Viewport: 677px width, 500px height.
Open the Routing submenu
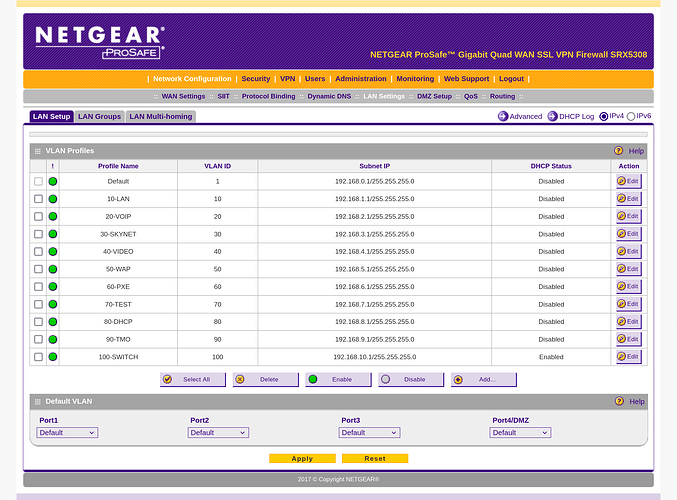(502, 96)
